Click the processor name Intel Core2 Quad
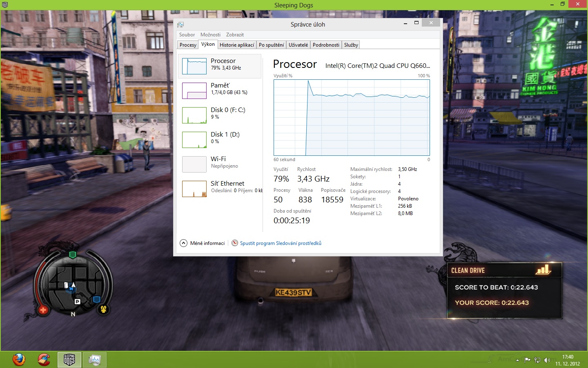This screenshot has width=588, height=368. (x=378, y=65)
